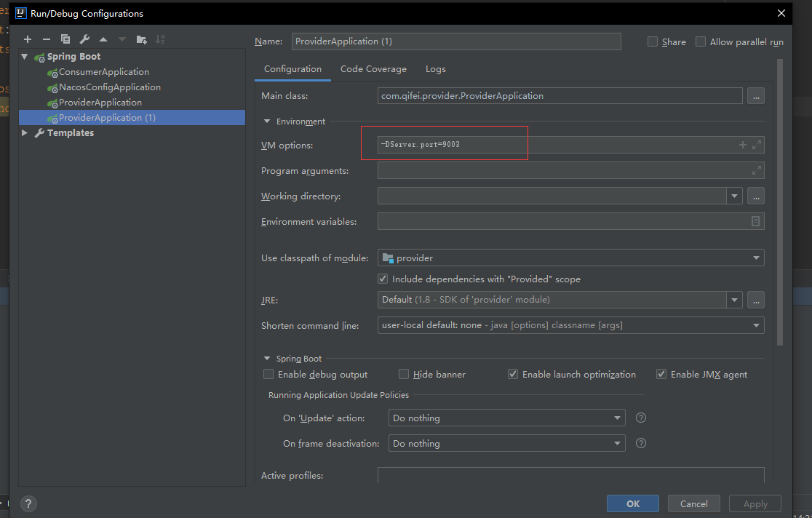Browse for Main class with ellipsis button
The image size is (812, 518).
[755, 96]
